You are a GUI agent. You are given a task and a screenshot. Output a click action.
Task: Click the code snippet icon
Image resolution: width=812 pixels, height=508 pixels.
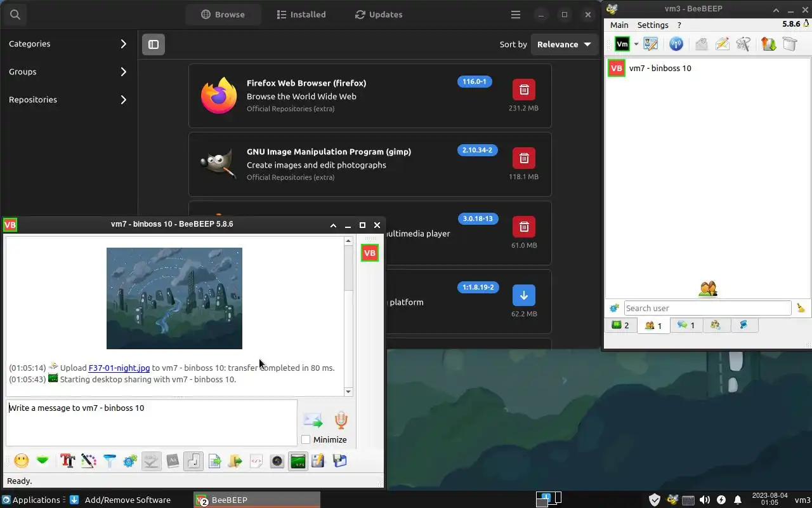(x=256, y=460)
